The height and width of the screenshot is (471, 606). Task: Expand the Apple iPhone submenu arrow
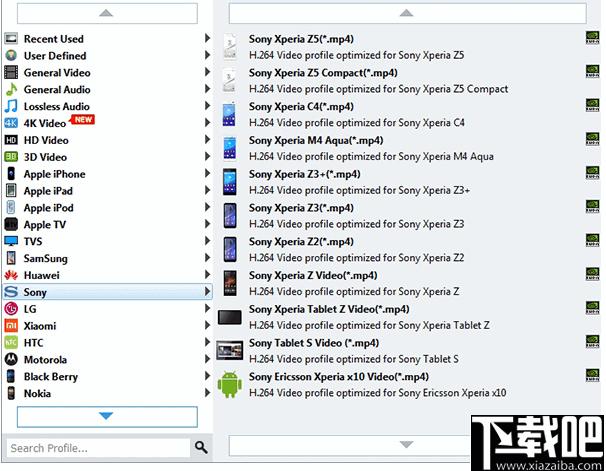tap(207, 173)
